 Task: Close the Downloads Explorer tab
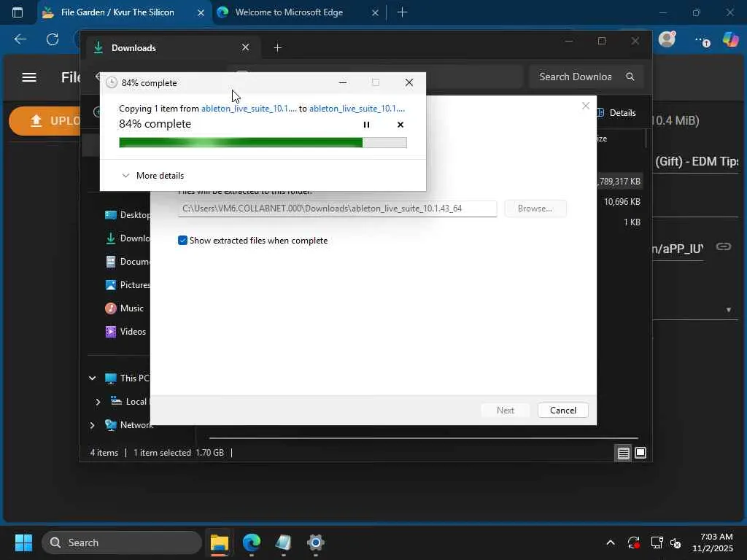tap(245, 47)
